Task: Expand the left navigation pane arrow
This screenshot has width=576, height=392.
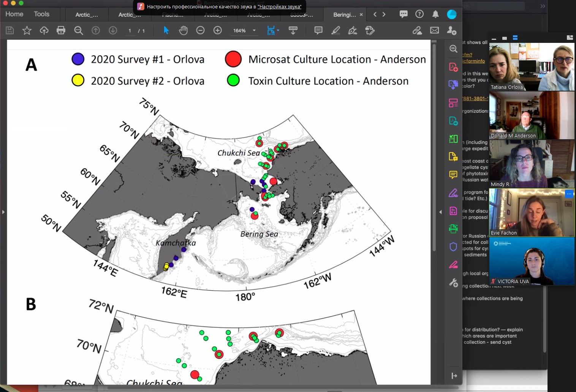Action: (3, 212)
